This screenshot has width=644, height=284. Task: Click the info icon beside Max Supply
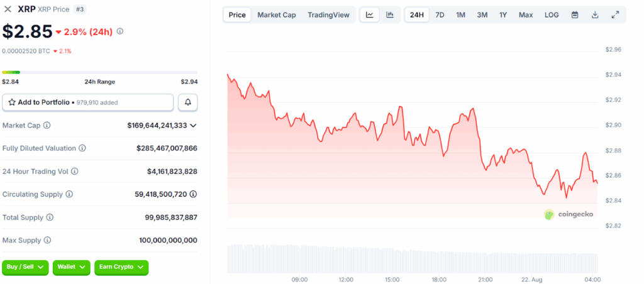click(x=47, y=240)
